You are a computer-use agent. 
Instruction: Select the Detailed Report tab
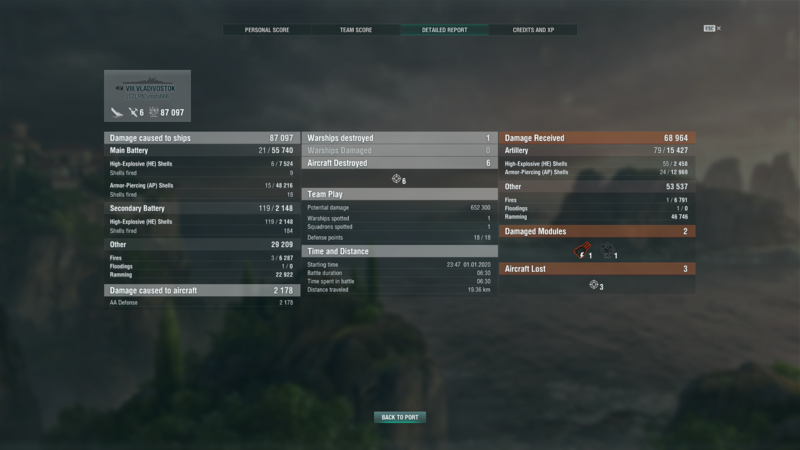[x=444, y=30]
